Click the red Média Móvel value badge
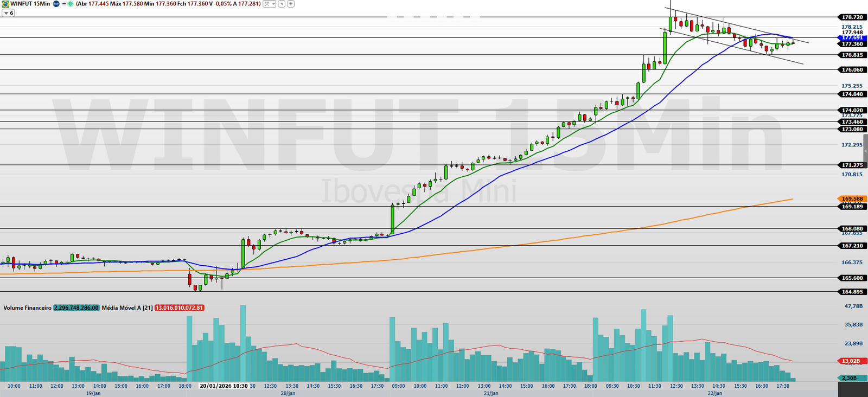This screenshot has height=397, width=868. coord(179,308)
